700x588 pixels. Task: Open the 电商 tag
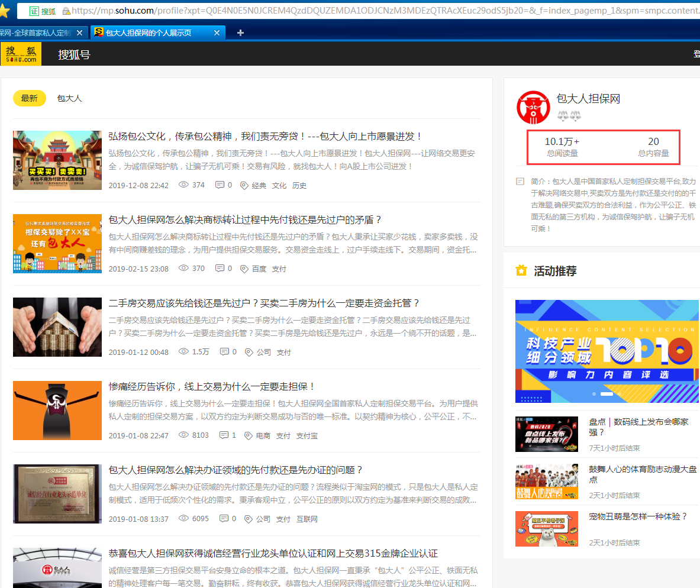[263, 436]
